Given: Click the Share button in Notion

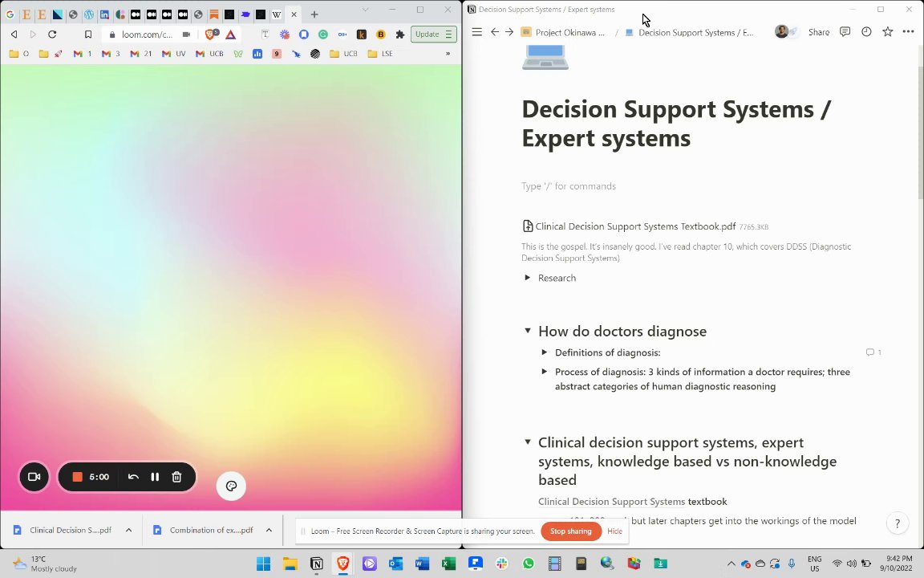Looking at the screenshot, I should (x=818, y=32).
